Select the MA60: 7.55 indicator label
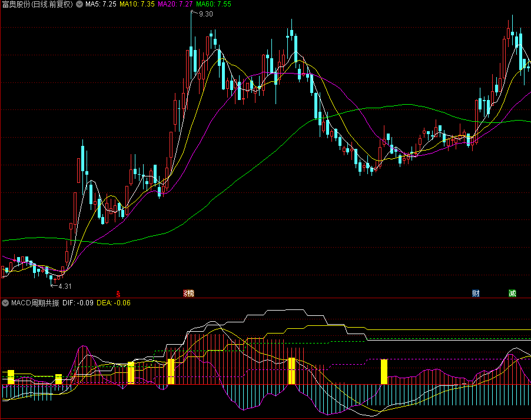The width and height of the screenshot is (531, 420). click(x=214, y=4)
